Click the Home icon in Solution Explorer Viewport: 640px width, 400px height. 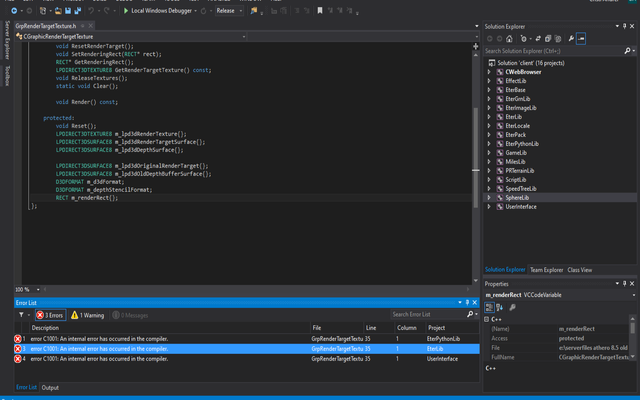pos(509,39)
